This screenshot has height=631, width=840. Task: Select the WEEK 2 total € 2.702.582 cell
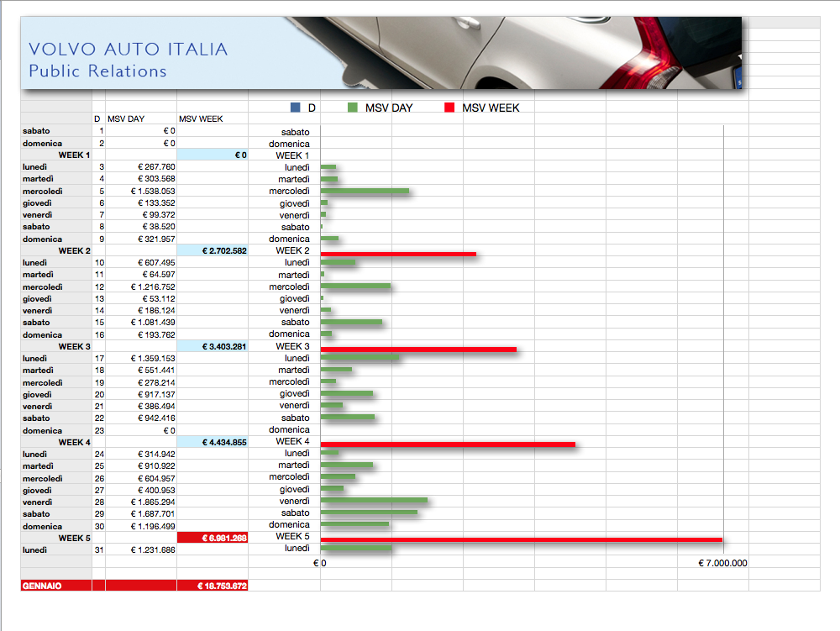213,251
